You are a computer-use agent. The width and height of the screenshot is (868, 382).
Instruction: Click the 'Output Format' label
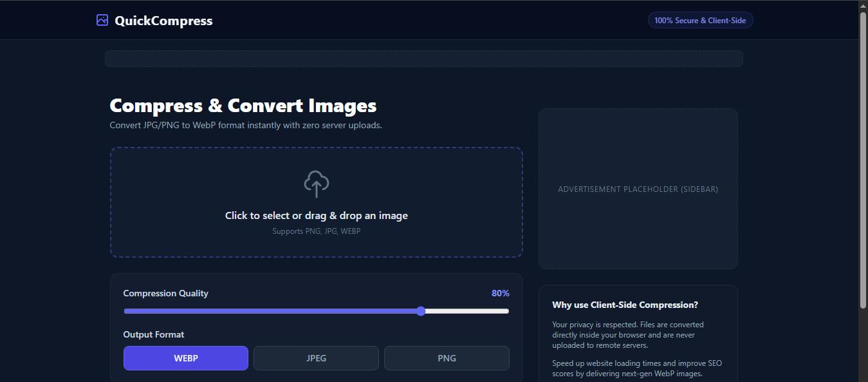coord(154,334)
